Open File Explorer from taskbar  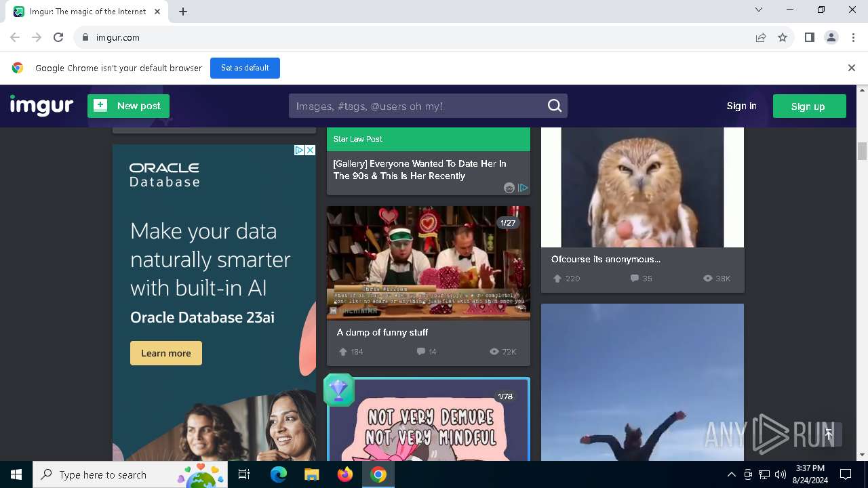click(311, 474)
